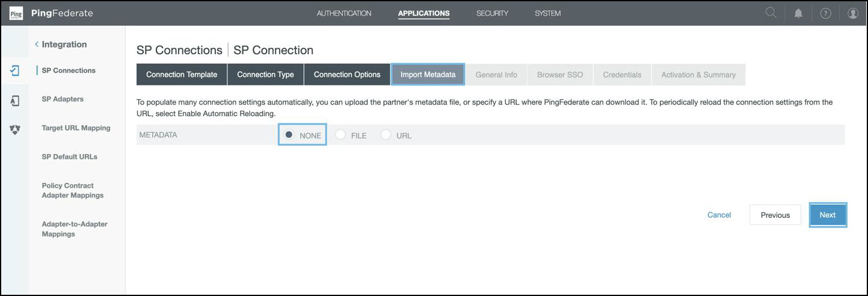The width and height of the screenshot is (868, 296).
Task: Open the user account profile icon
Action: pos(852,13)
